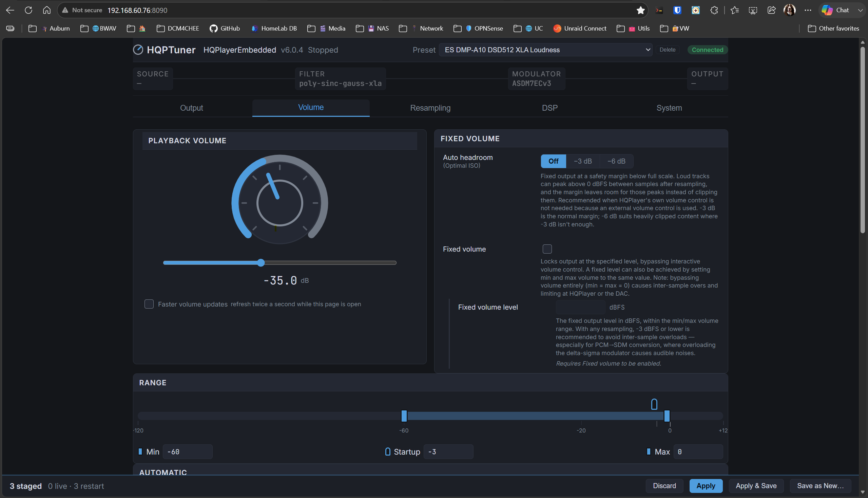This screenshot has width=868, height=498.
Task: Open the Network favorites folder
Action: tap(421, 29)
